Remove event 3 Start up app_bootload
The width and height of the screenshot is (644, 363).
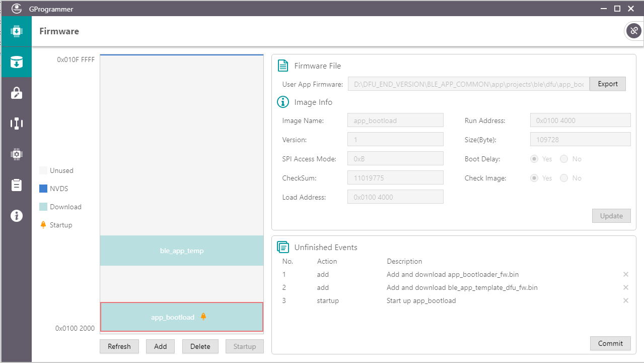coord(626,300)
